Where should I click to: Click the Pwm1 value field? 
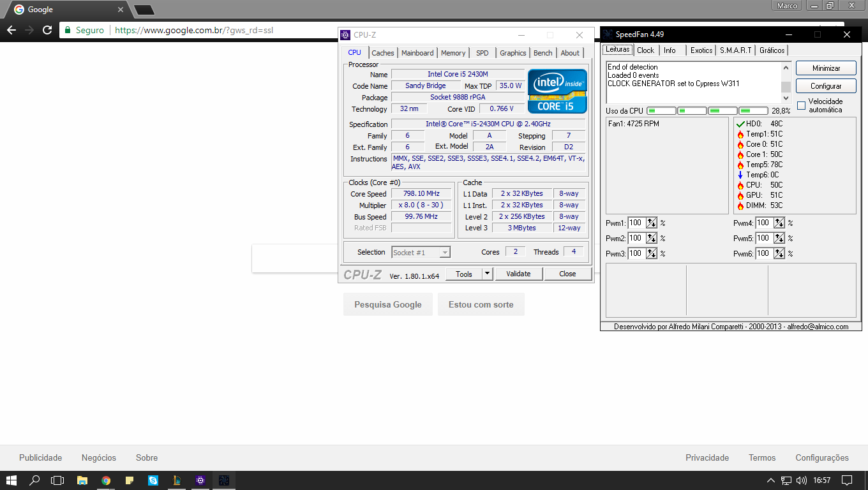[636, 223]
